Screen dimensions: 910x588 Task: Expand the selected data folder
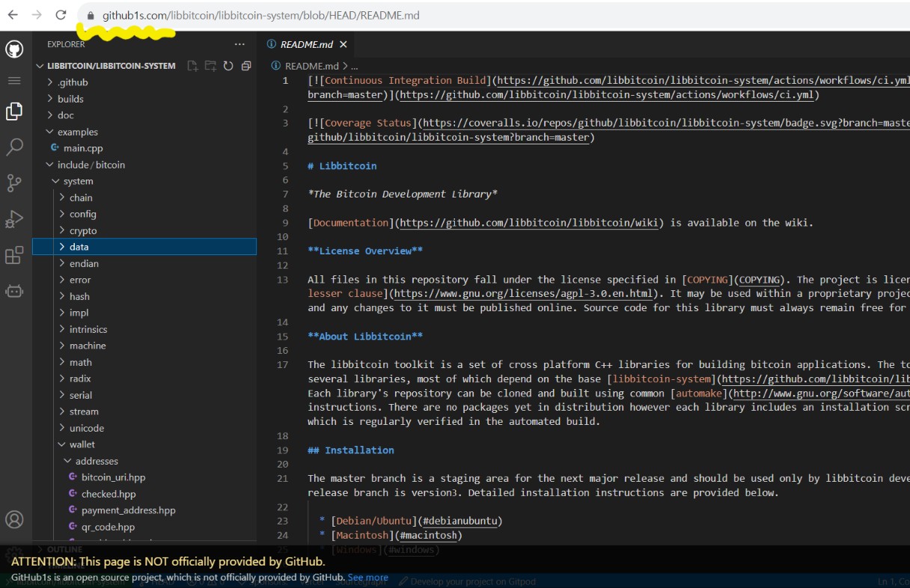[x=144, y=247]
